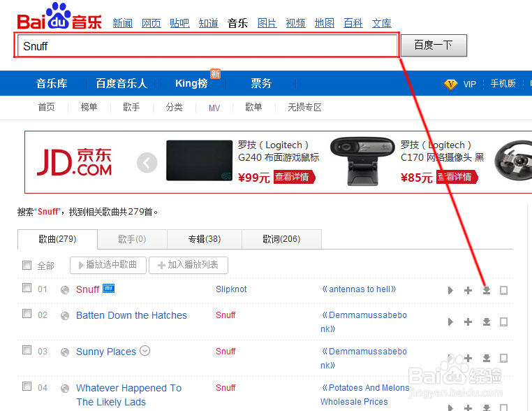Viewport: 532px width, 411px height.
Task: Open the antennas to hell album link
Action: [x=359, y=289]
